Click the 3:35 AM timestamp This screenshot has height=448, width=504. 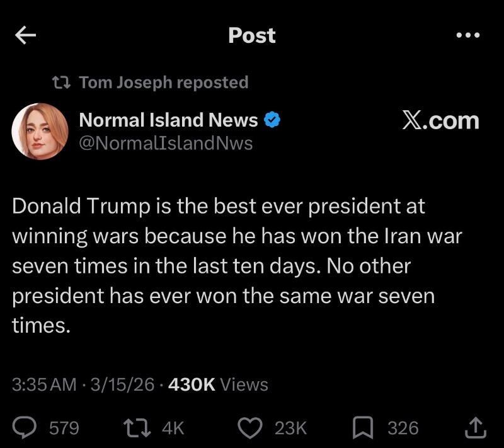[x=44, y=384]
